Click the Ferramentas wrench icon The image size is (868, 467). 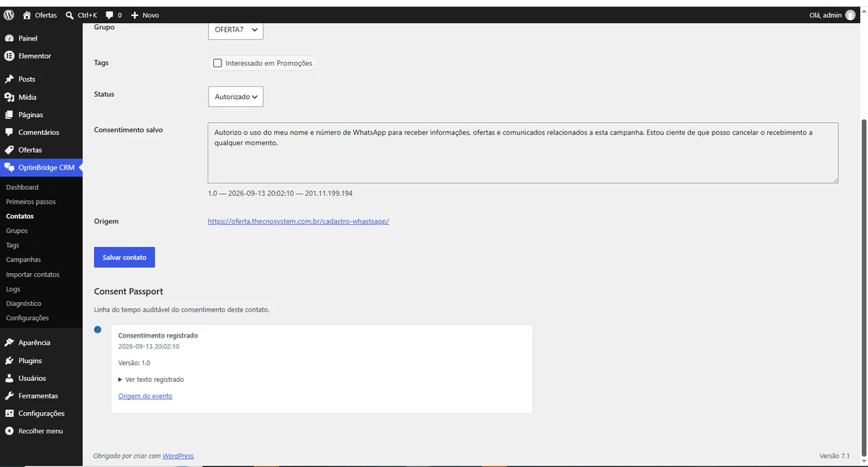[9, 396]
